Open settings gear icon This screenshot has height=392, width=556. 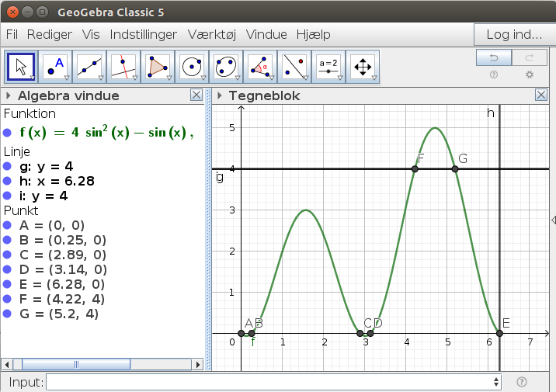point(530,75)
